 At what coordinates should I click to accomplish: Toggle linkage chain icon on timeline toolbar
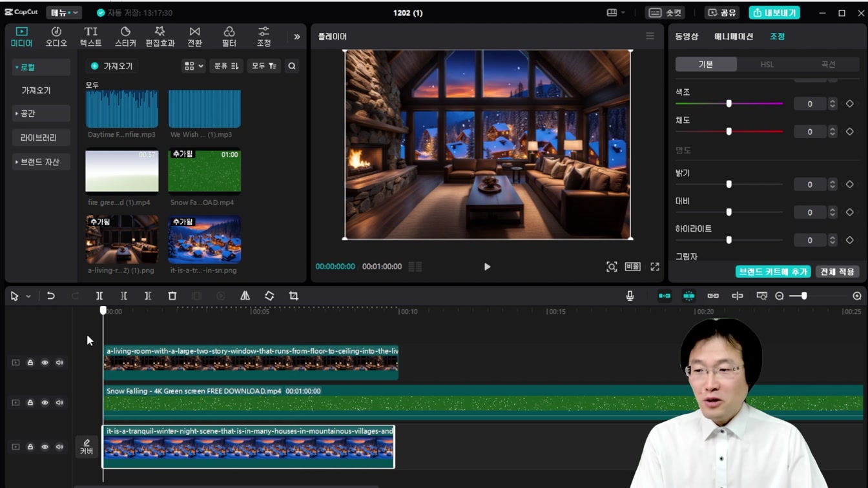click(x=713, y=296)
